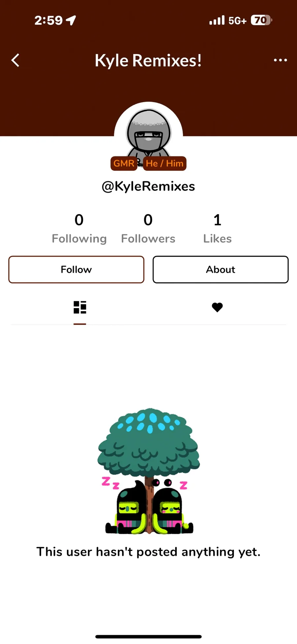Image resolution: width=297 pixels, height=644 pixels.
Task: Switch to the liked posts heart tab
Action: pos(217,307)
